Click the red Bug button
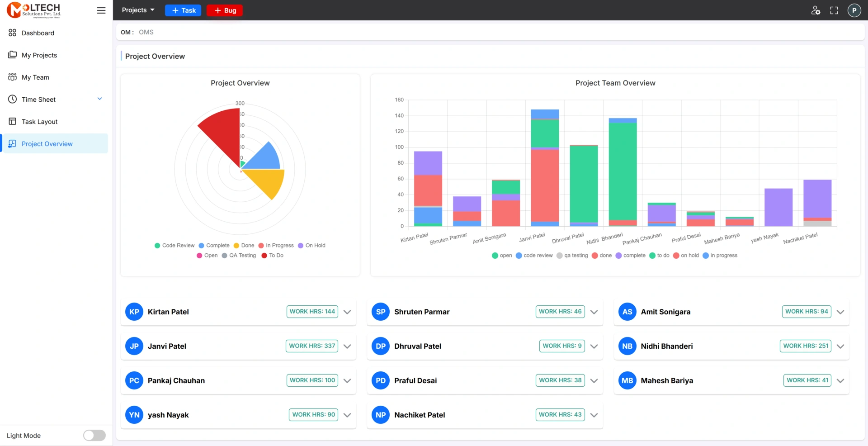This screenshot has width=868, height=446. pyautogui.click(x=225, y=10)
